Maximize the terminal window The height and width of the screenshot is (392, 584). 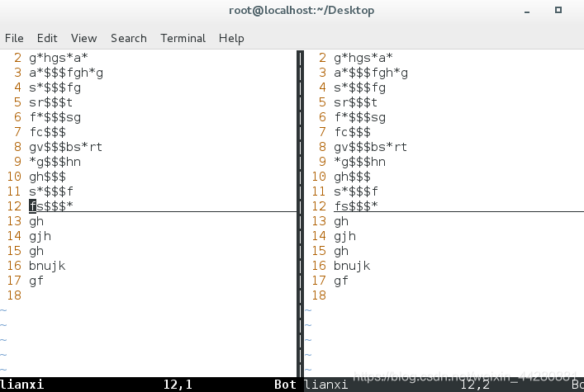(x=558, y=10)
